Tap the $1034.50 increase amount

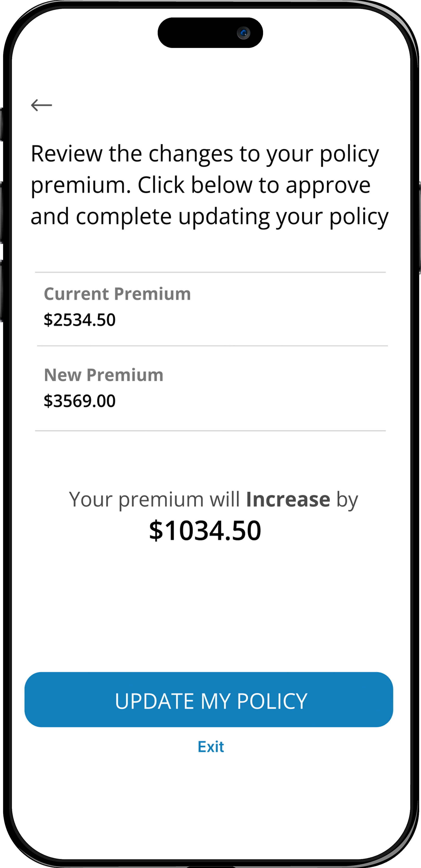[205, 530]
